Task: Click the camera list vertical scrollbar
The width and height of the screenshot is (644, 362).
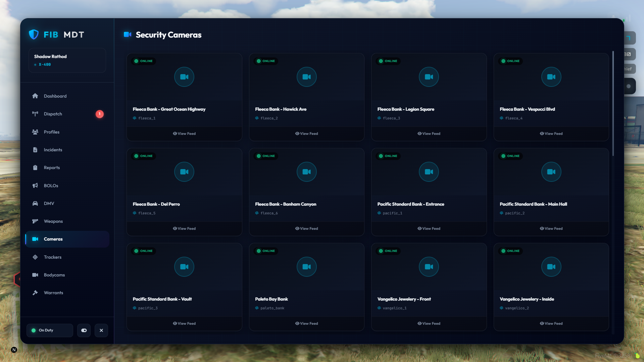Action: 613,103
